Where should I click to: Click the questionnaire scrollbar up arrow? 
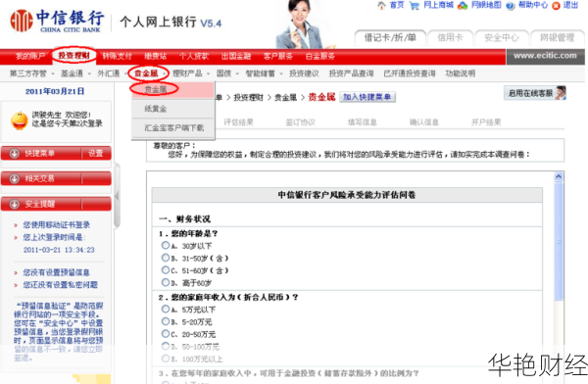(559, 176)
